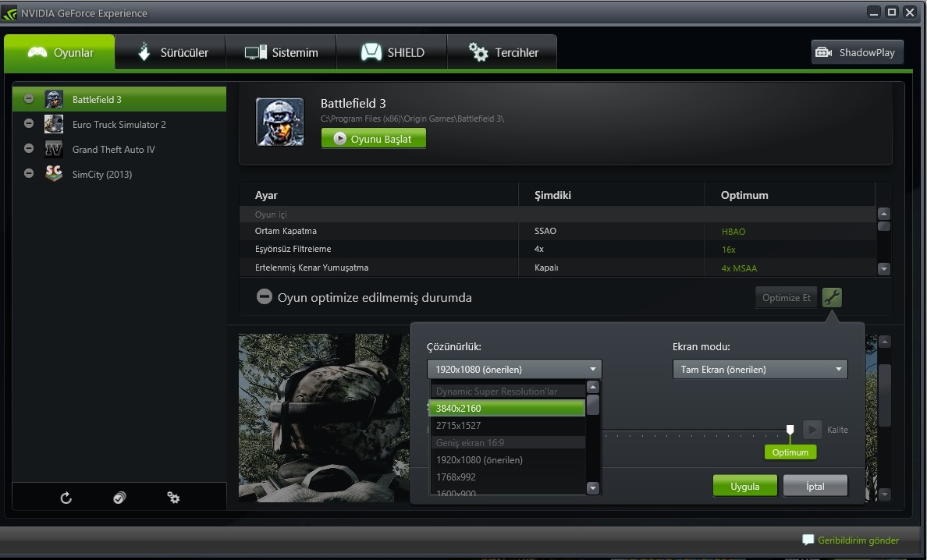
Task: Click the minus status icon beside SimCity (2013)
Action: 28,173
